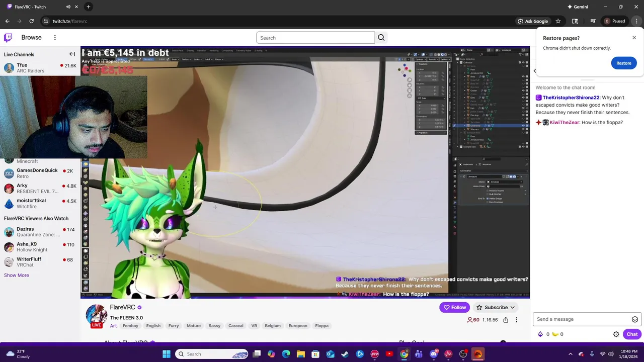Select the Furry tag
The width and height of the screenshot is (644, 362).
click(174, 326)
